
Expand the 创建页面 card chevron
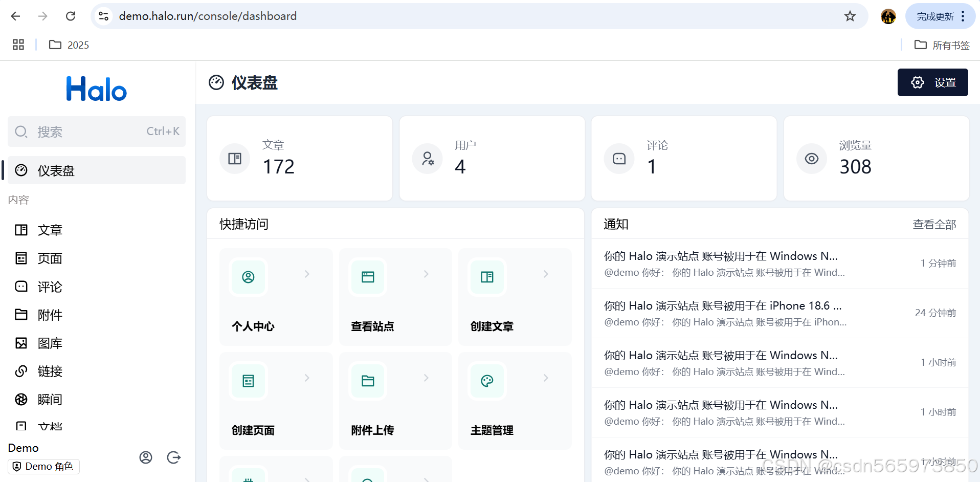(x=307, y=378)
